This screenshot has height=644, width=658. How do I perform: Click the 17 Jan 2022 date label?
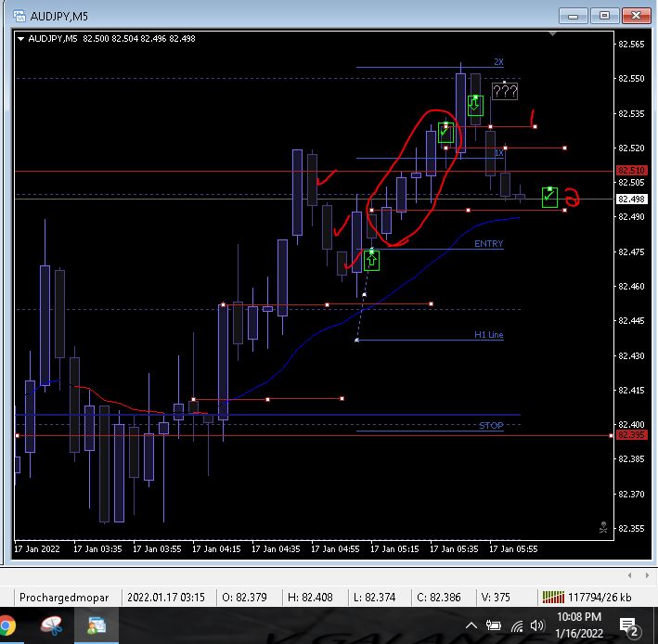click(x=37, y=549)
